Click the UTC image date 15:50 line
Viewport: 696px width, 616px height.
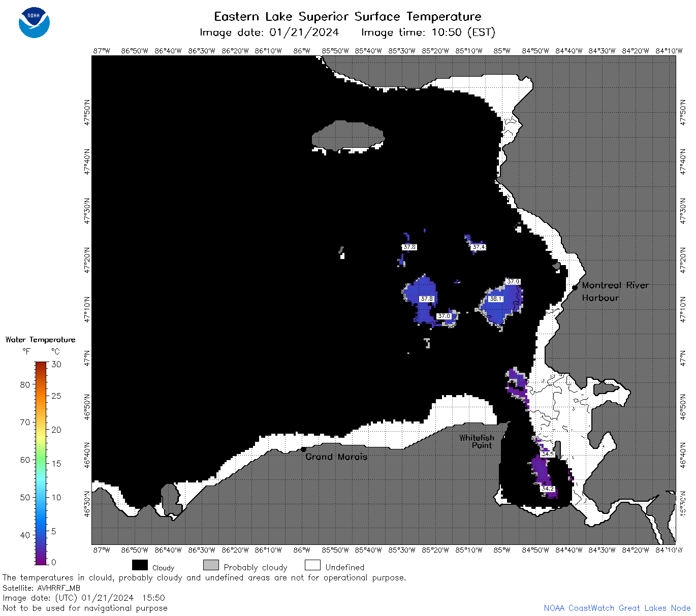84,598
